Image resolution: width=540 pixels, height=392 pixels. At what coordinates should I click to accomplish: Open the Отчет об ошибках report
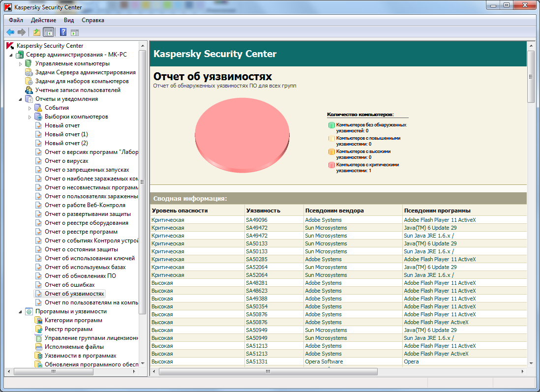click(x=69, y=285)
